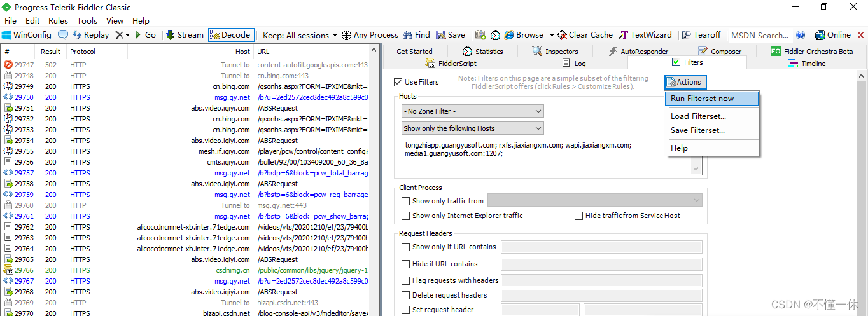
Task: Open the Edit menu
Action: 32,21
